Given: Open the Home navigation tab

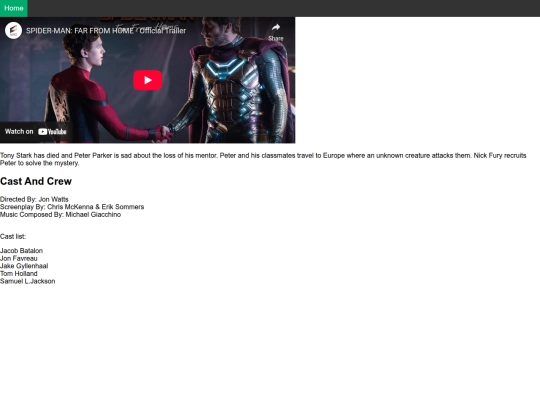Looking at the screenshot, I should point(14,8).
